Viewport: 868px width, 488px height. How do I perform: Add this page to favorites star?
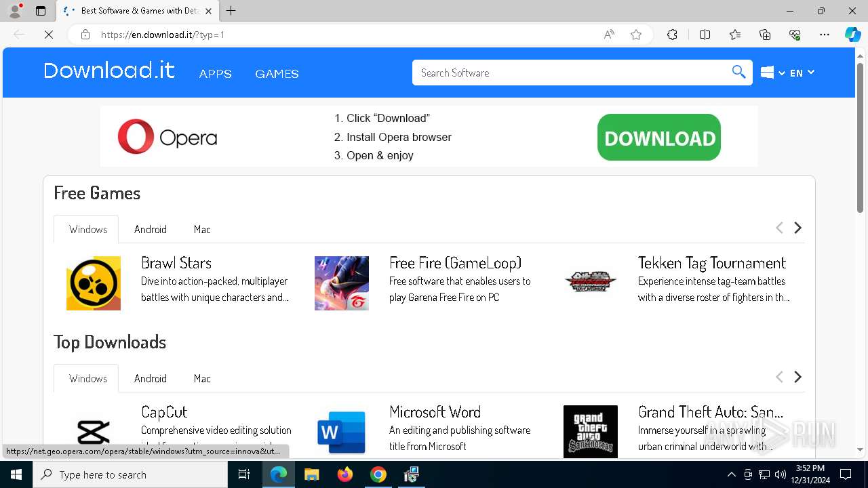click(636, 35)
